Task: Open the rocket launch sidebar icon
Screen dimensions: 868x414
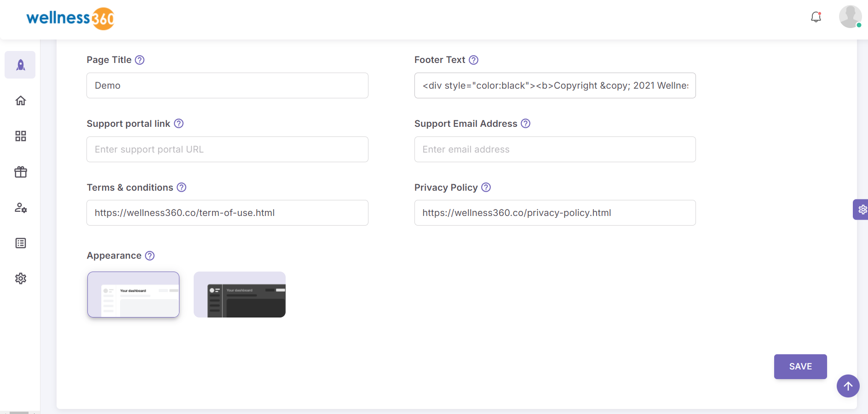Action: click(x=20, y=65)
